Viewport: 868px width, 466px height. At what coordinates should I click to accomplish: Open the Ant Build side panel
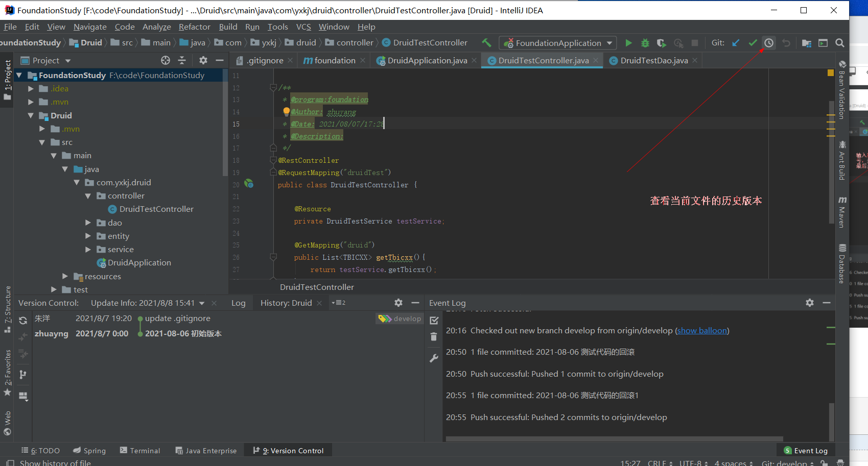[x=842, y=160]
